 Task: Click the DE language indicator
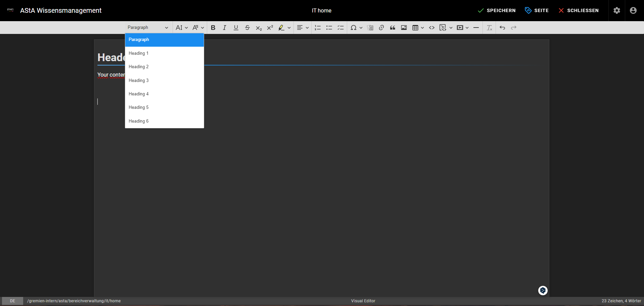coord(12,301)
